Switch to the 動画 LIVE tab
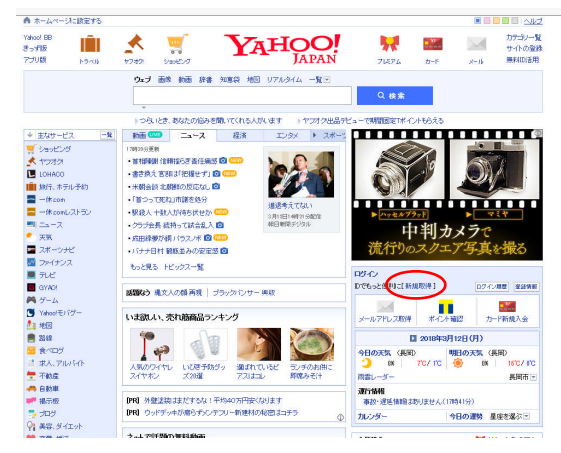The image size is (561, 453). pos(147,135)
